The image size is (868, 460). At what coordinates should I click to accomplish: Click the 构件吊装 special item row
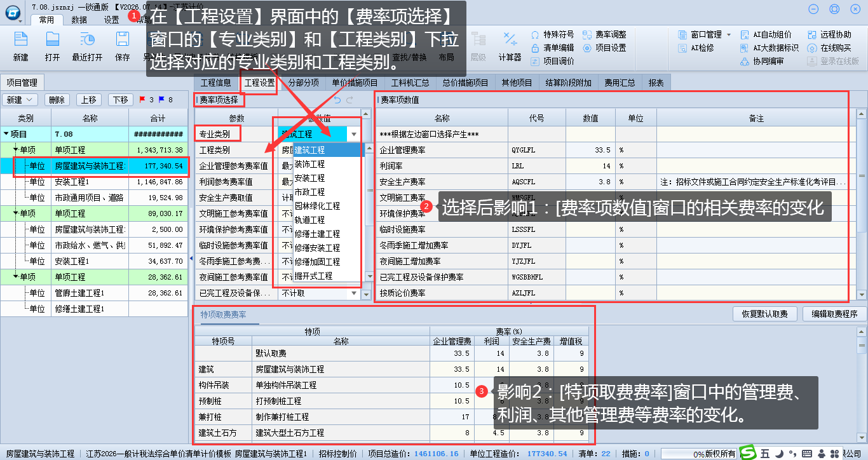click(x=391, y=385)
